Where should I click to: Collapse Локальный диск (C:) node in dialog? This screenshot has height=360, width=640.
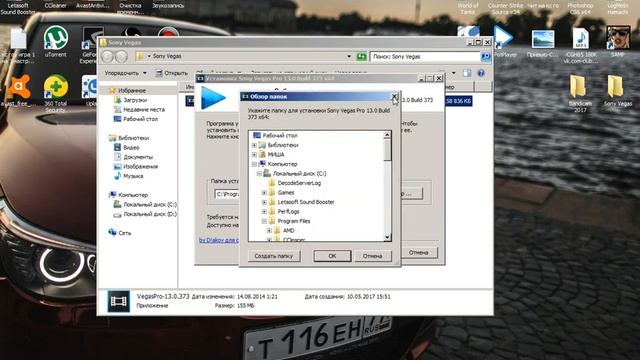(x=259, y=173)
